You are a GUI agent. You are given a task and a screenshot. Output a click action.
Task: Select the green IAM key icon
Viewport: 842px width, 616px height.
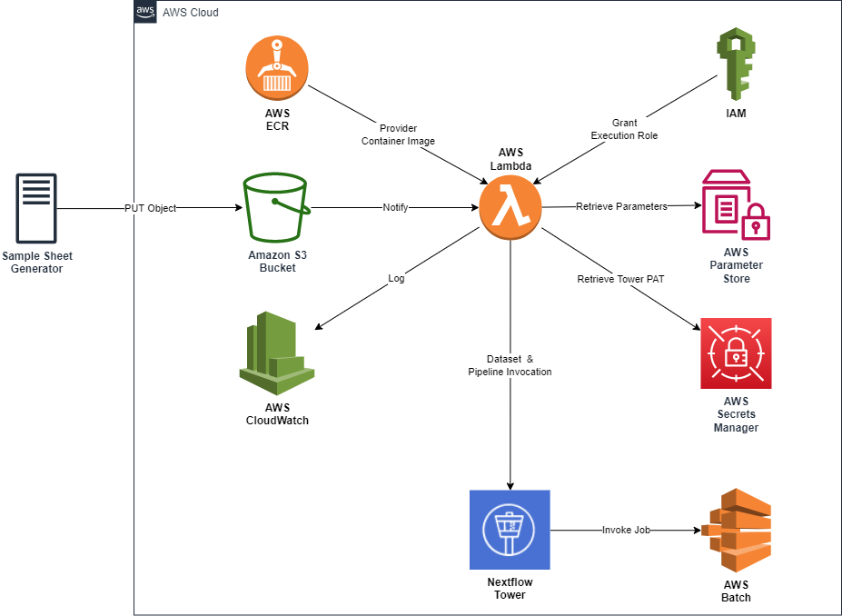click(736, 64)
